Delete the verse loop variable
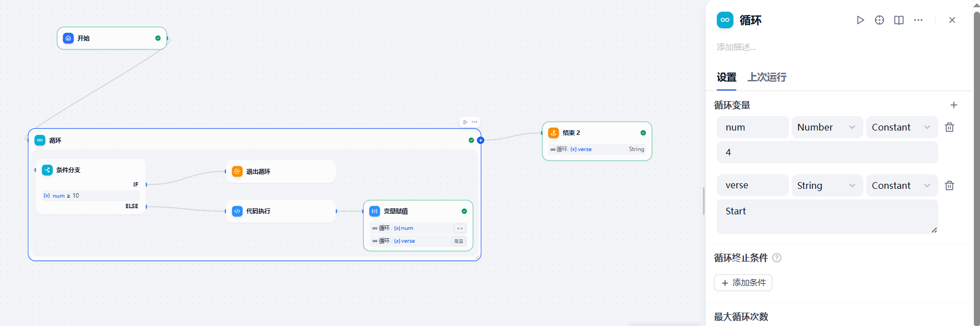This screenshot has width=980, height=326. pyautogui.click(x=949, y=185)
